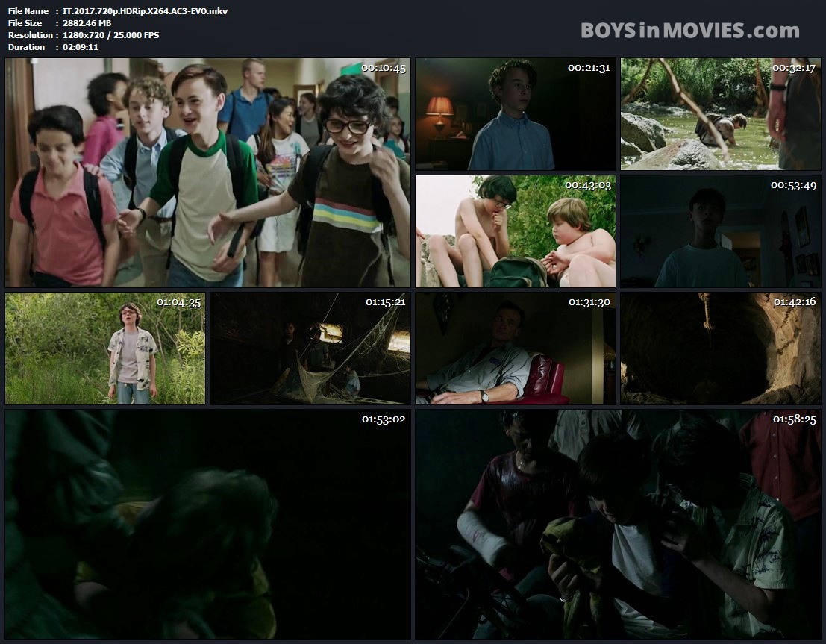
Task: Click the resolution value 1280x720 / 25.000 FPS
Action: coord(110,35)
